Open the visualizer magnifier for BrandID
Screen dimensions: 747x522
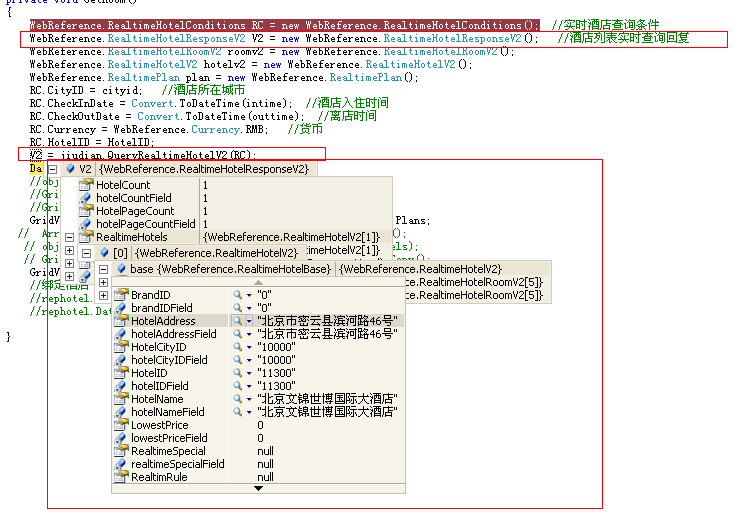click(237, 295)
